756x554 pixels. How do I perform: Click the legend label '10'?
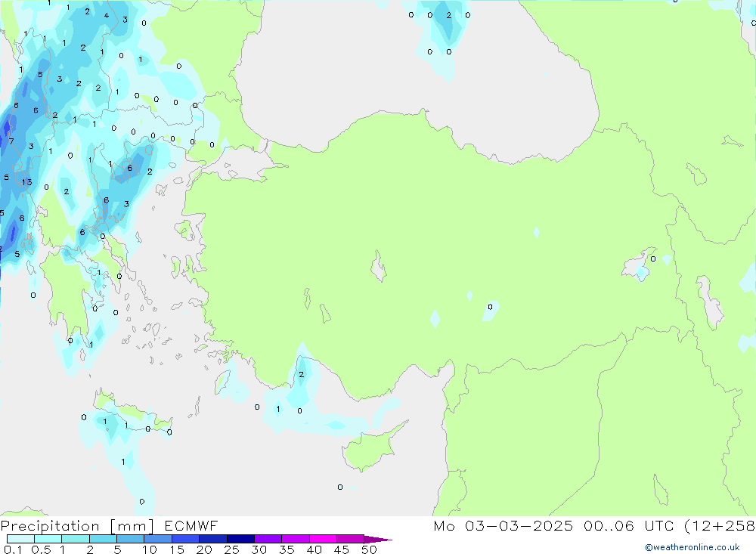(x=149, y=549)
